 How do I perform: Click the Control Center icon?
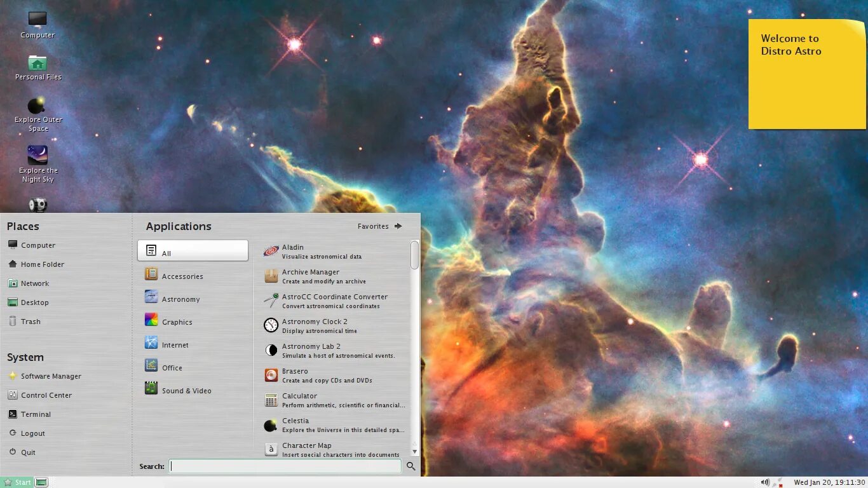point(12,395)
